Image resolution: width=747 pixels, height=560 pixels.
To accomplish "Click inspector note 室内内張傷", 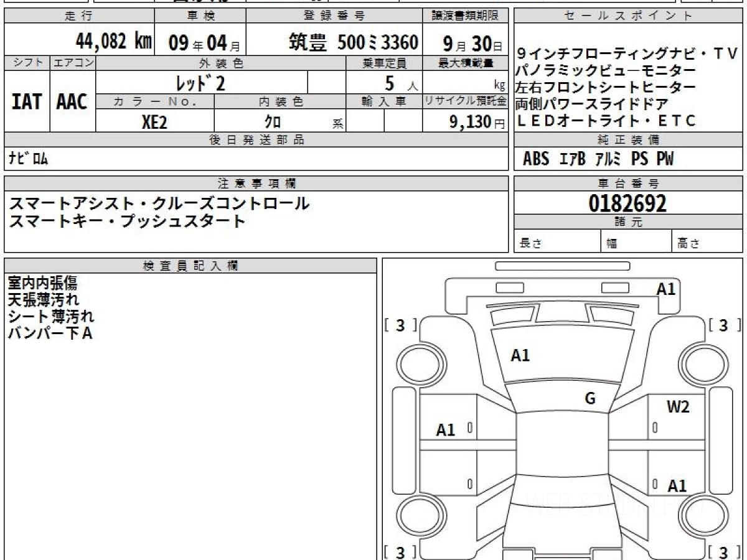I will [x=42, y=283].
